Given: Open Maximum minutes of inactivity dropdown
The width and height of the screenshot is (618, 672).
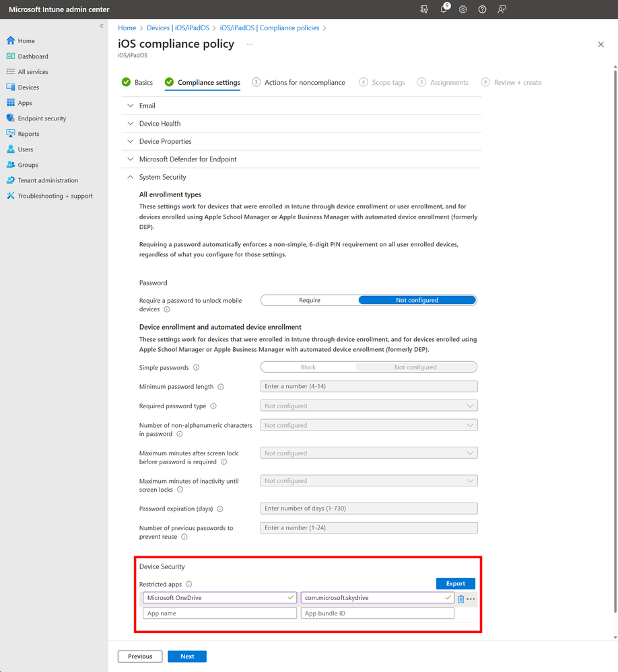Looking at the screenshot, I should (x=369, y=481).
